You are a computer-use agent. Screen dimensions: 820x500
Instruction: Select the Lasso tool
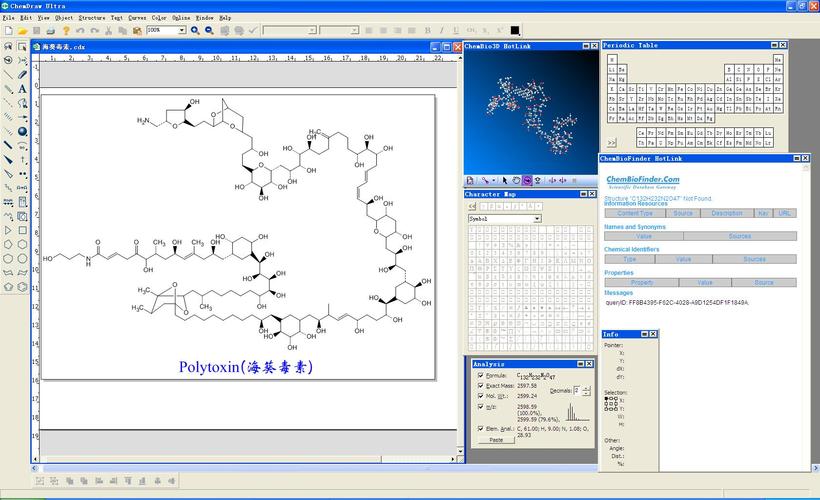(x=8, y=47)
